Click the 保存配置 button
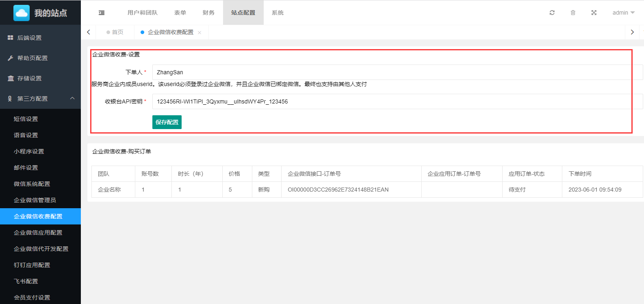Viewport: 644px width, 304px height. click(167, 122)
